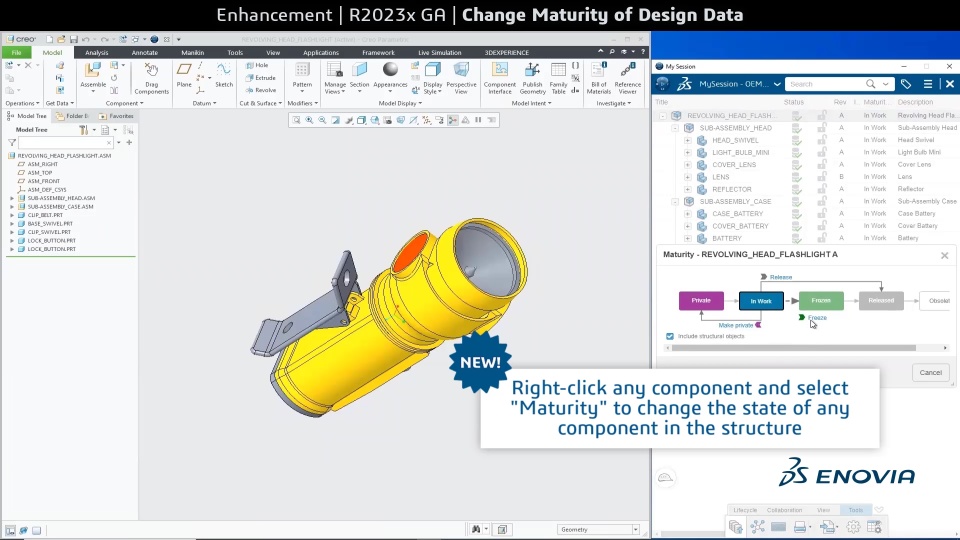
Task: Open Bill of Materials
Action: 598,78
